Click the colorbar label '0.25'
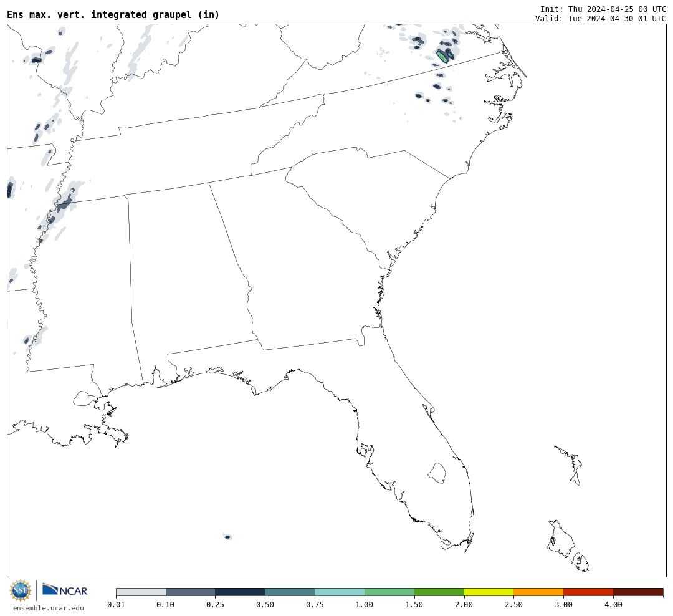Screen dimensions: 673x616 pyautogui.click(x=216, y=605)
